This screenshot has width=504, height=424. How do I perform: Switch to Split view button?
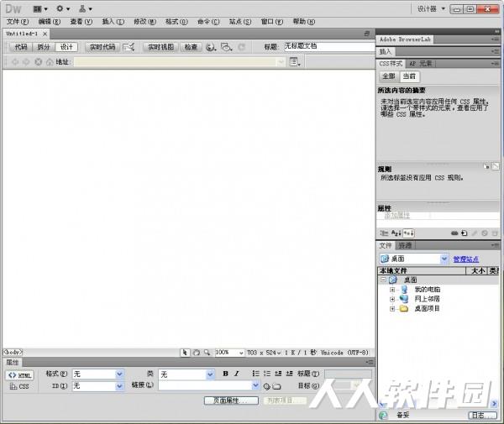pyautogui.click(x=44, y=47)
